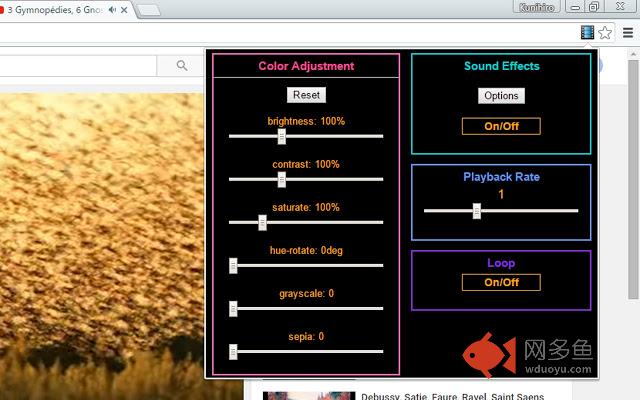Screen dimensions: 640x400
Task: Click the Loop heading
Action: click(x=501, y=263)
